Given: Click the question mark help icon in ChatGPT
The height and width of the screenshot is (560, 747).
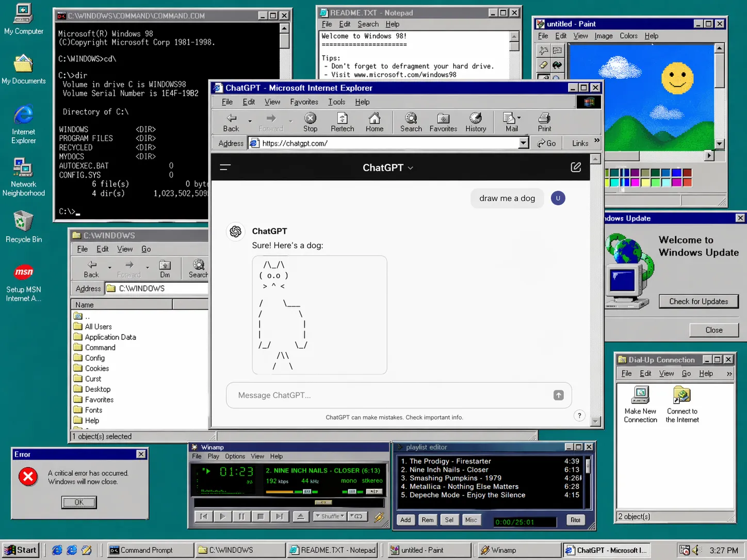Looking at the screenshot, I should coord(579,416).
